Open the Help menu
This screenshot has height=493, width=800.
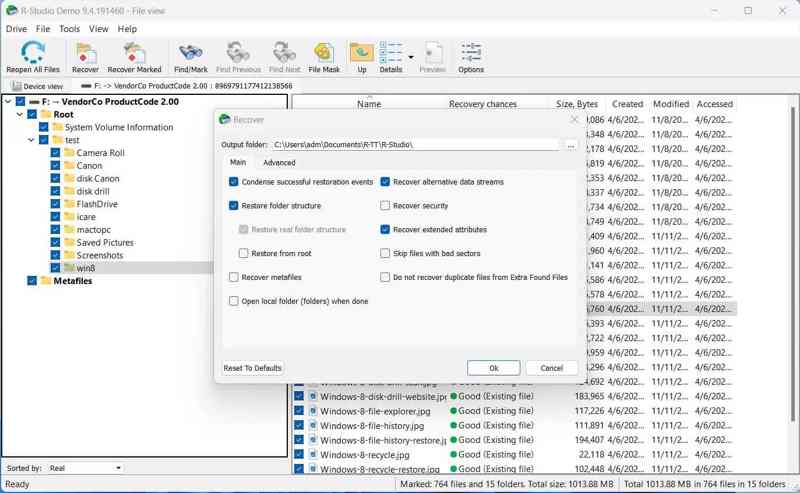127,29
